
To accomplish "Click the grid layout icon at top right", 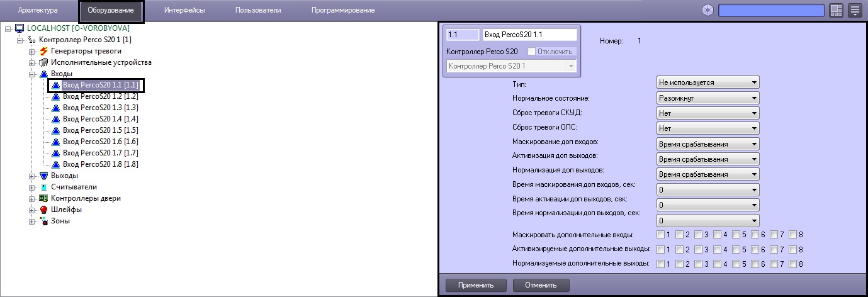I will (836, 10).
